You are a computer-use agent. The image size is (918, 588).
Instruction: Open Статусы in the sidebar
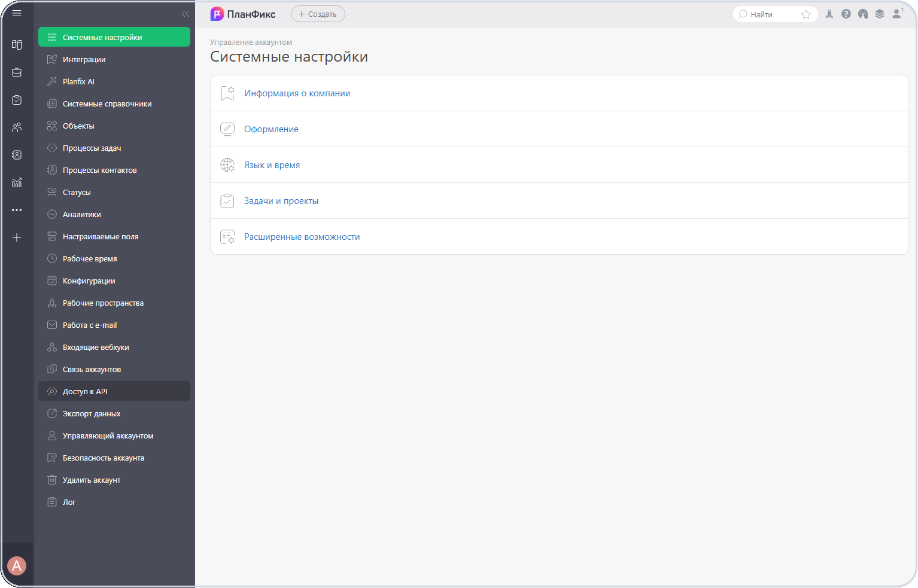point(114,192)
